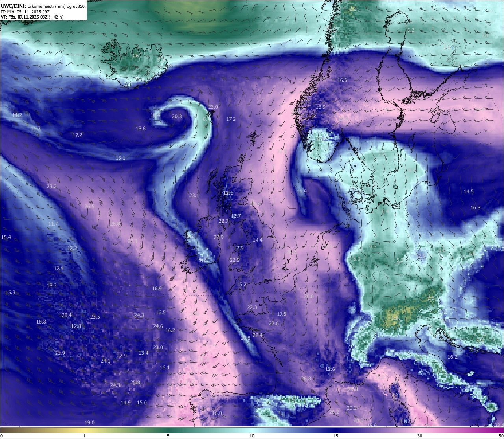This screenshot has height=439, width=504.
Task: Click the 23.2 value label
Action: [x=52, y=187]
